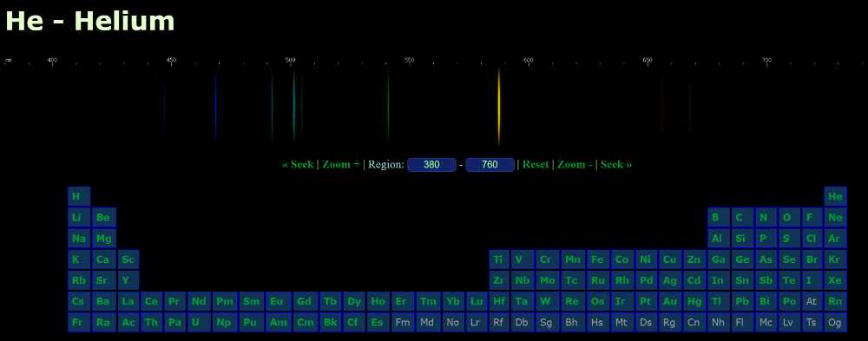
Task: Click the Zoom + link
Action: [x=340, y=164]
